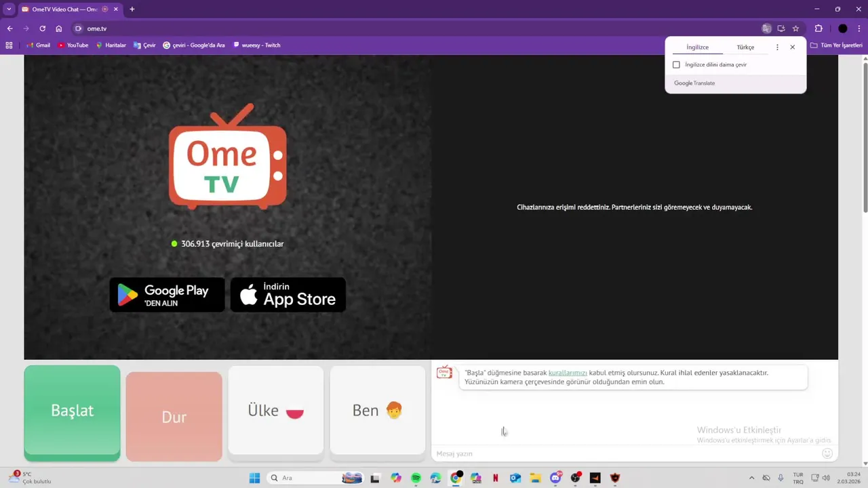Close the OmeTV Video Chat tab
Screen dimensions: 868x488
115,9
